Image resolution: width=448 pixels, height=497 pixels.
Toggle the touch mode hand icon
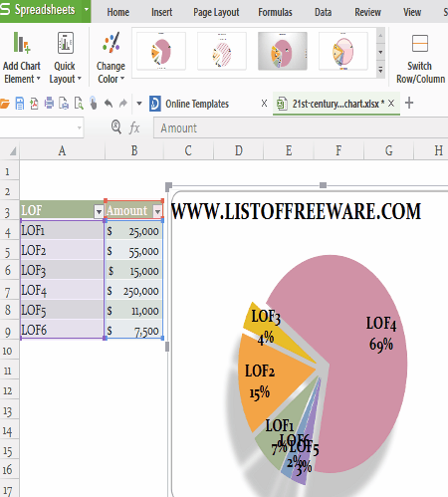94,104
